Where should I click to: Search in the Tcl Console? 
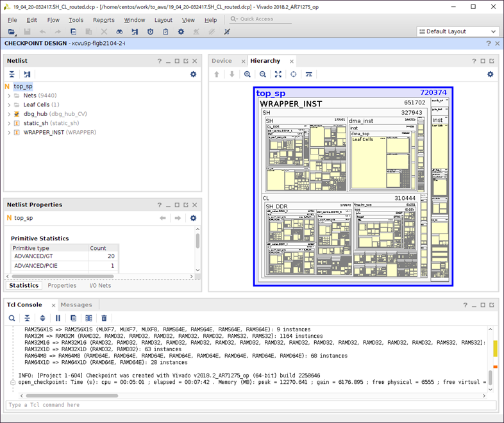click(12, 319)
